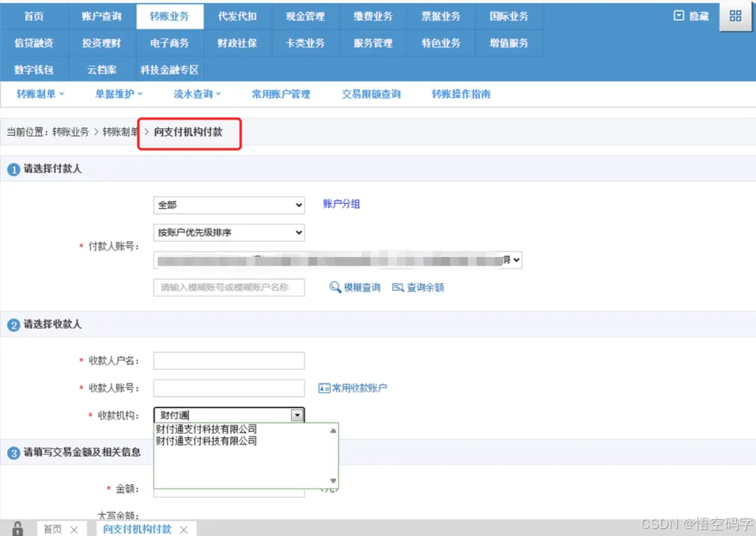The image size is (756, 536).
Task: Select the 转账业务 menu tab
Action: click(x=169, y=16)
